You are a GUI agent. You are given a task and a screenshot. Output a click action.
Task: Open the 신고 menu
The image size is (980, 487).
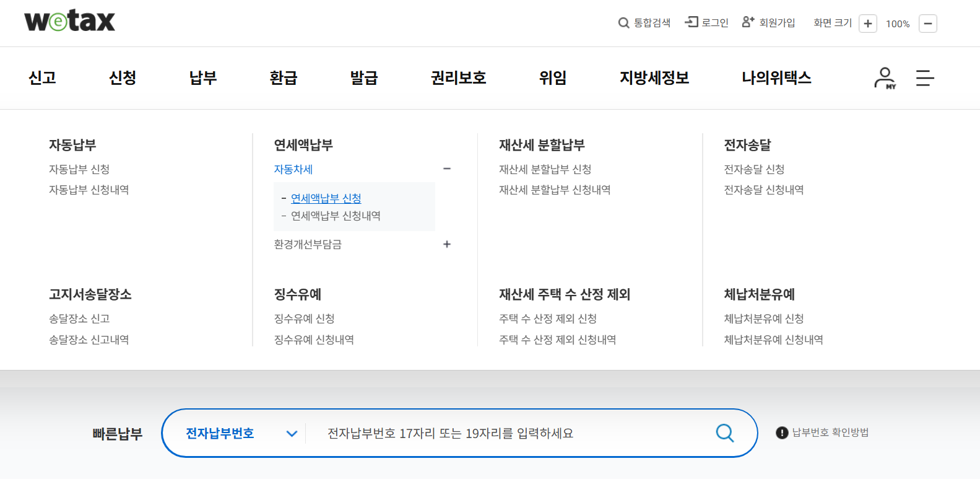tap(43, 78)
